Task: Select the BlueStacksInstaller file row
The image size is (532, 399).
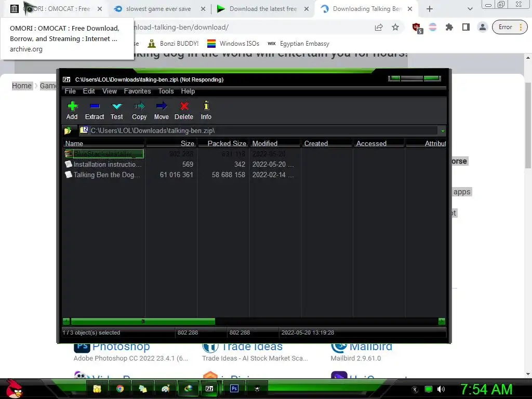Action: coord(104,154)
